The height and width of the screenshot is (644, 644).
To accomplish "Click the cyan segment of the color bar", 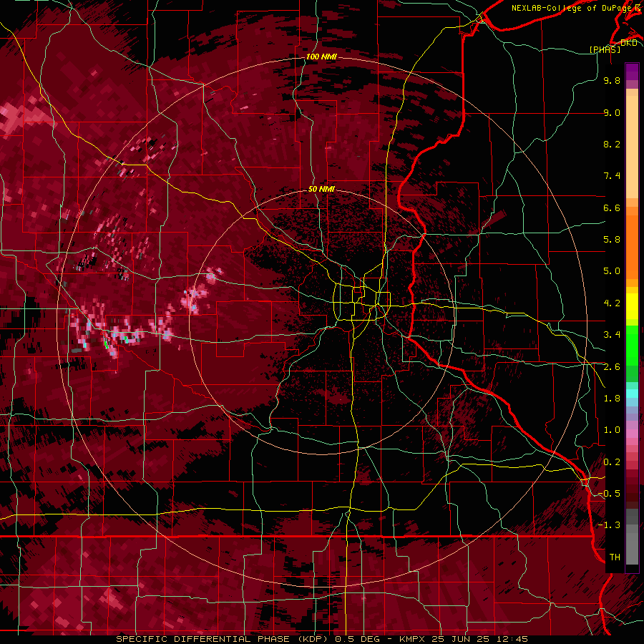I will 632,394.
